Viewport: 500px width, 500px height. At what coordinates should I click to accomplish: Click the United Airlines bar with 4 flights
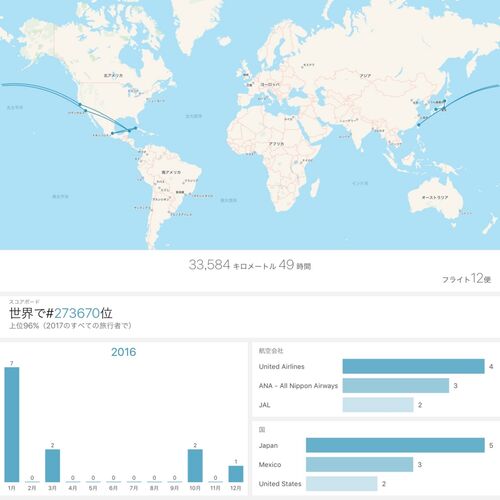(x=413, y=366)
